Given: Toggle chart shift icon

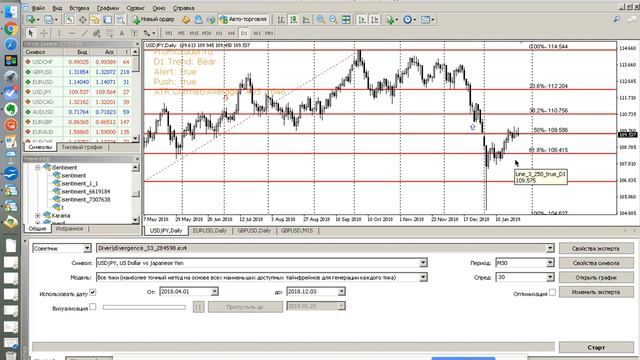Looking at the screenshot, I should 374,19.
